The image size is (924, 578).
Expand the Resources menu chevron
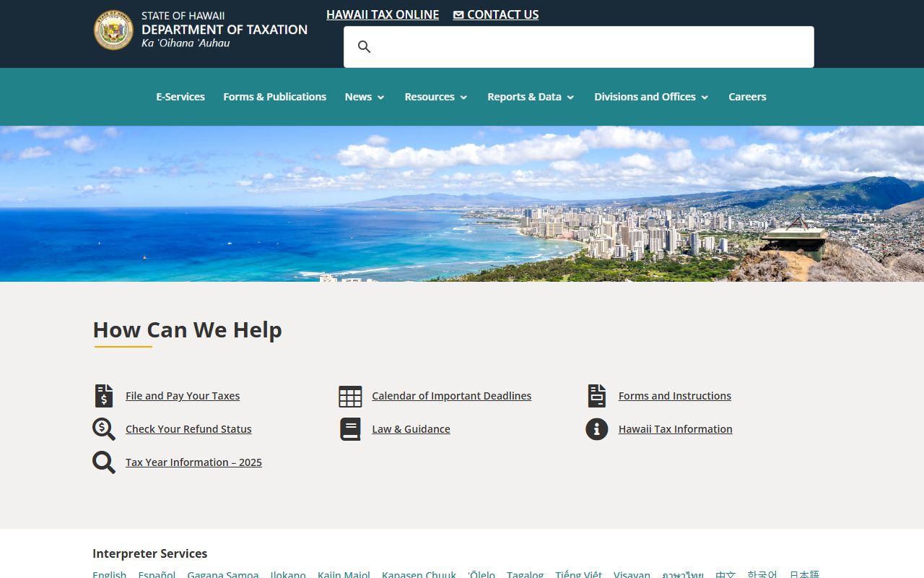(x=463, y=98)
